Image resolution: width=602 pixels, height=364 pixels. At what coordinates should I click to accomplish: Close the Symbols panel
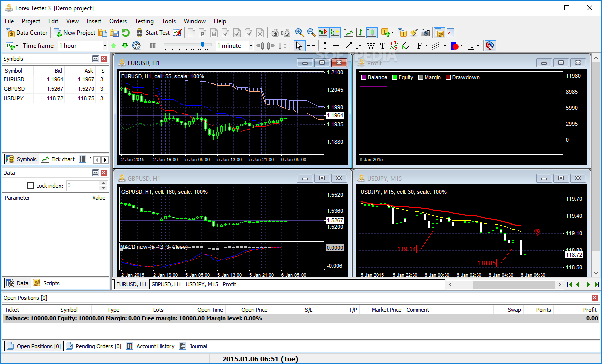(x=104, y=59)
